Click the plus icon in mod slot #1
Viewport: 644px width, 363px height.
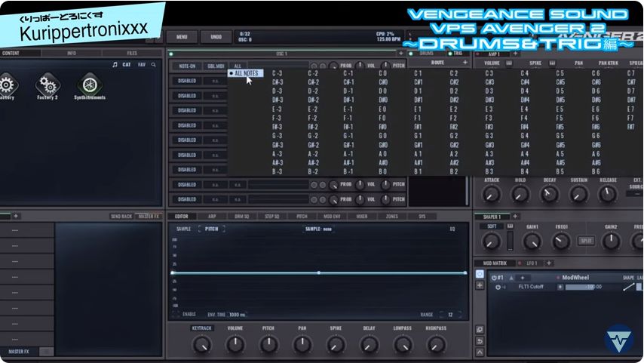click(523, 278)
